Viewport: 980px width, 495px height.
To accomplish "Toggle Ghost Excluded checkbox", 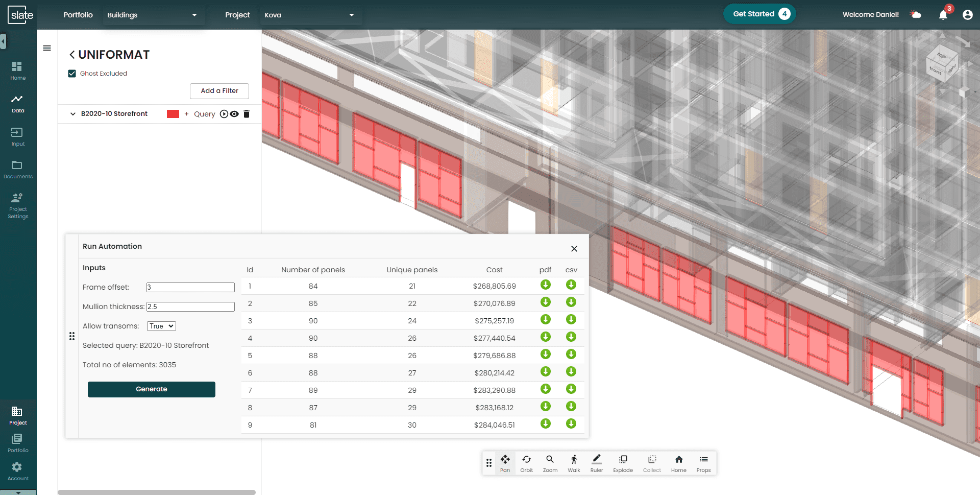I will tap(72, 74).
